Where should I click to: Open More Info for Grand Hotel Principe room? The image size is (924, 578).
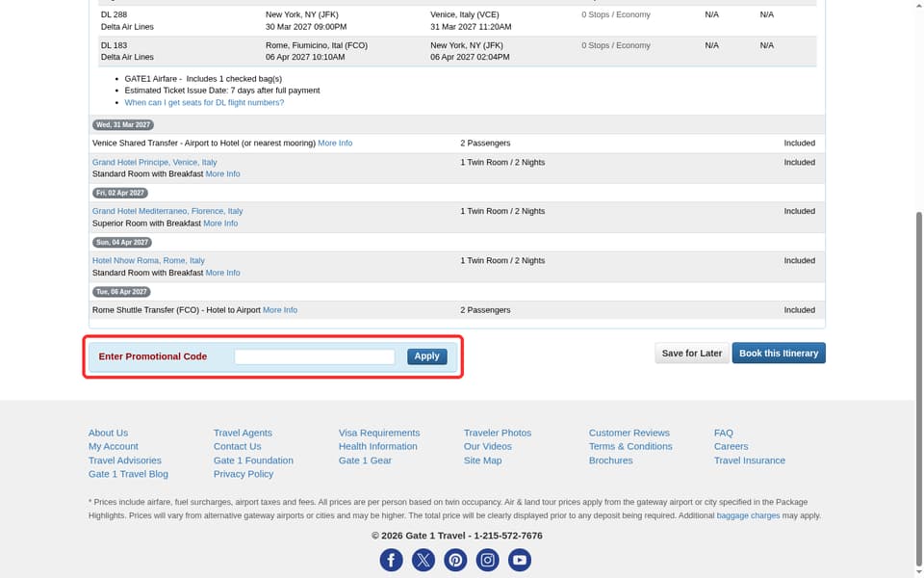tap(222, 174)
